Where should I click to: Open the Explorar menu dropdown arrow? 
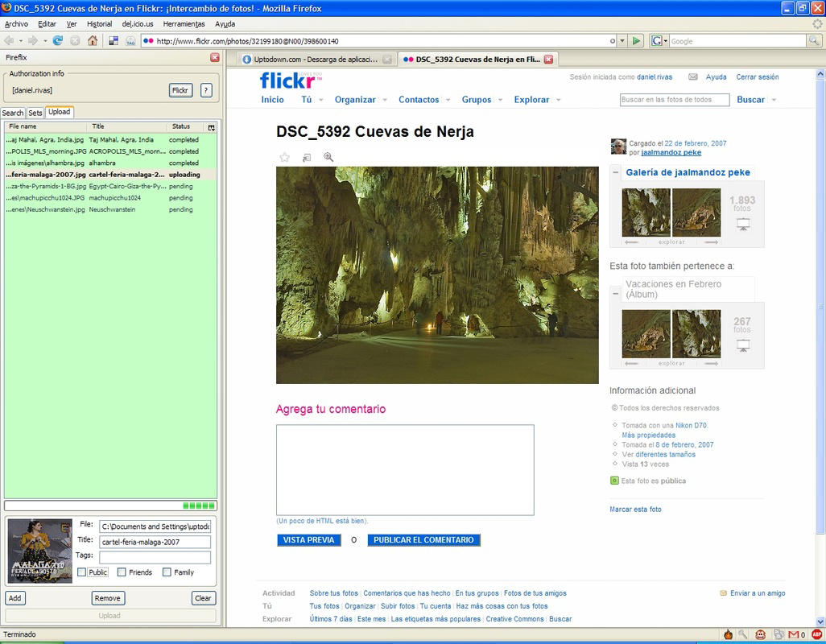558,100
